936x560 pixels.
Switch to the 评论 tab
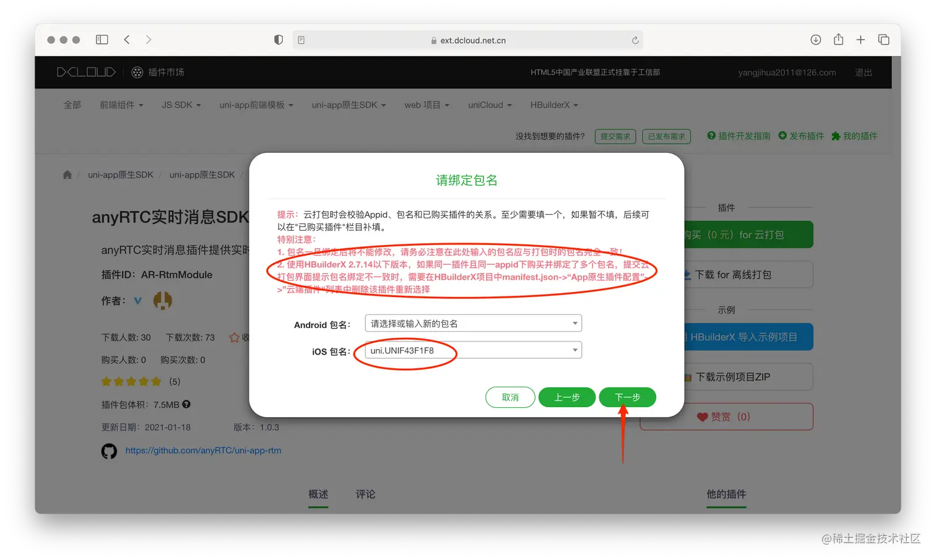pos(365,494)
